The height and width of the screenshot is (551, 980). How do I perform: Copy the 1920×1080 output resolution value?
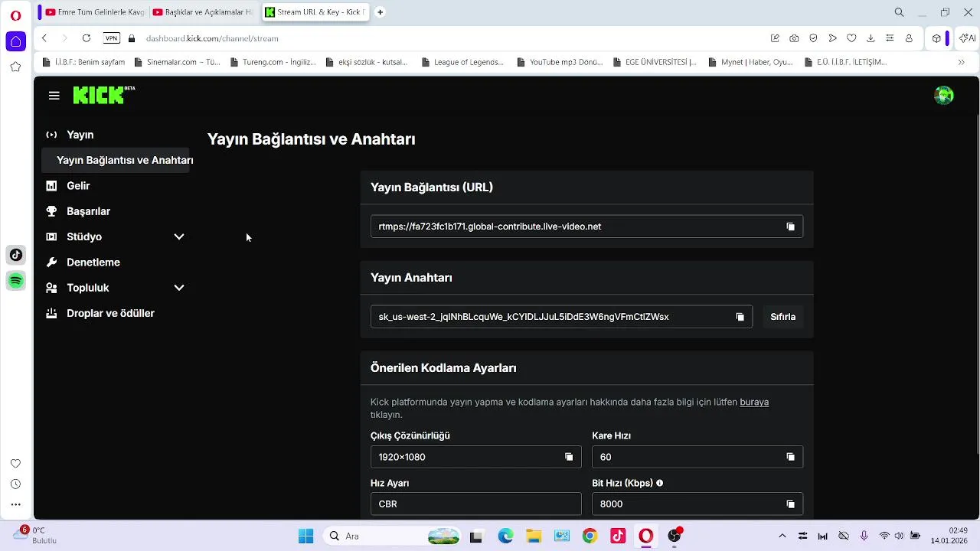(x=568, y=457)
